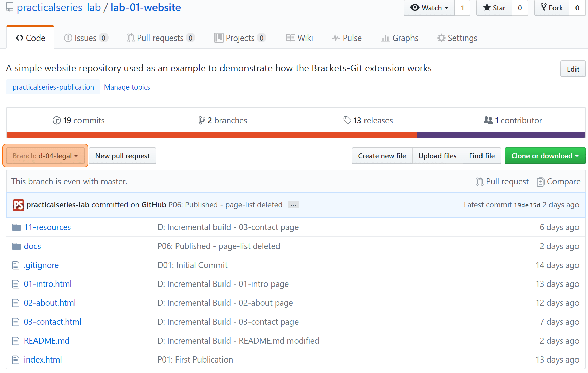588x373 pixels.
Task: Switch to the Issues tab
Action: (x=86, y=38)
